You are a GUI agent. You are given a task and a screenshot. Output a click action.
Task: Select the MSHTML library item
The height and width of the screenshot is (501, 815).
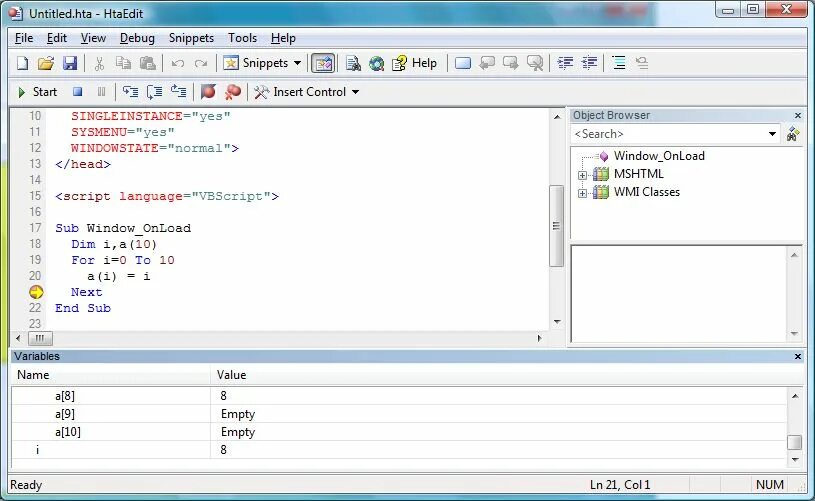click(x=638, y=174)
